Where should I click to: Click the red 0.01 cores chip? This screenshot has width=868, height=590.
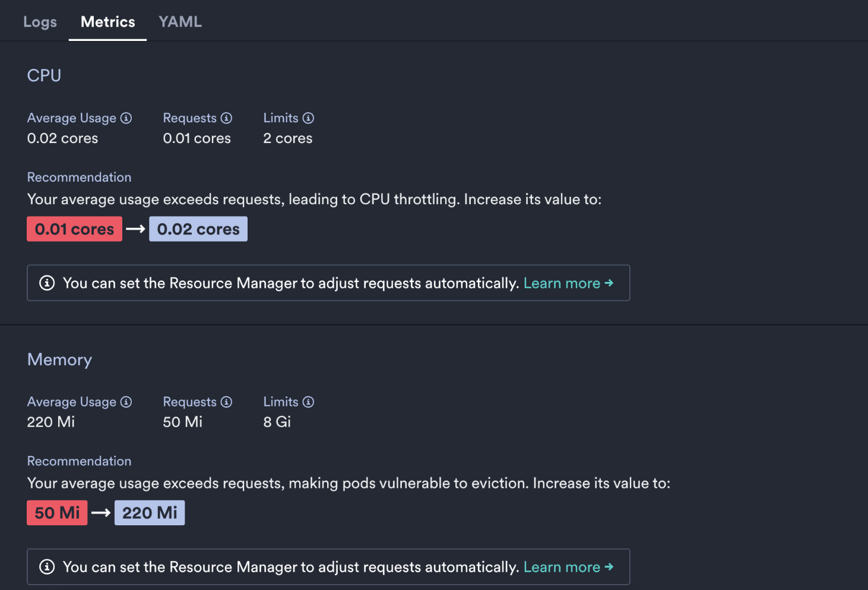coord(74,229)
